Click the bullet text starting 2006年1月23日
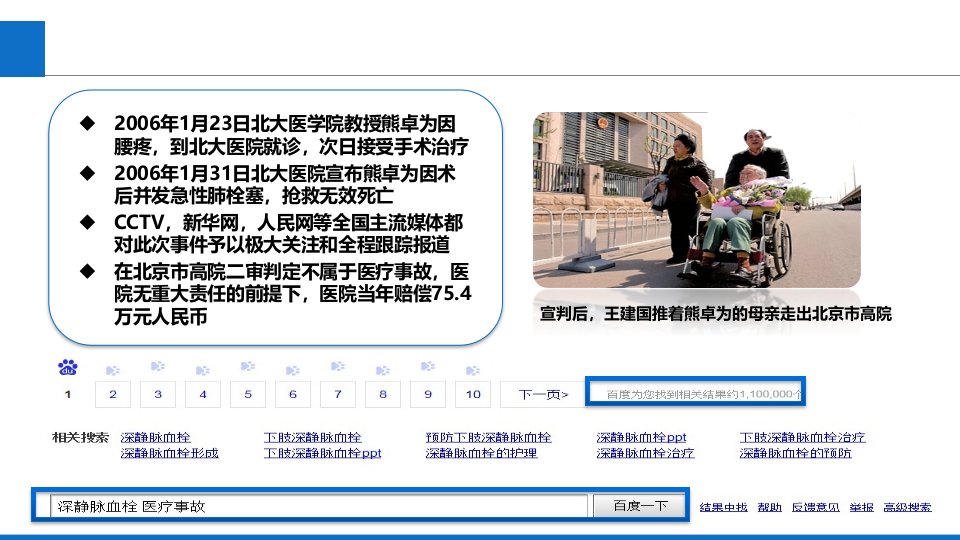The width and height of the screenshot is (960, 540). tap(291, 135)
